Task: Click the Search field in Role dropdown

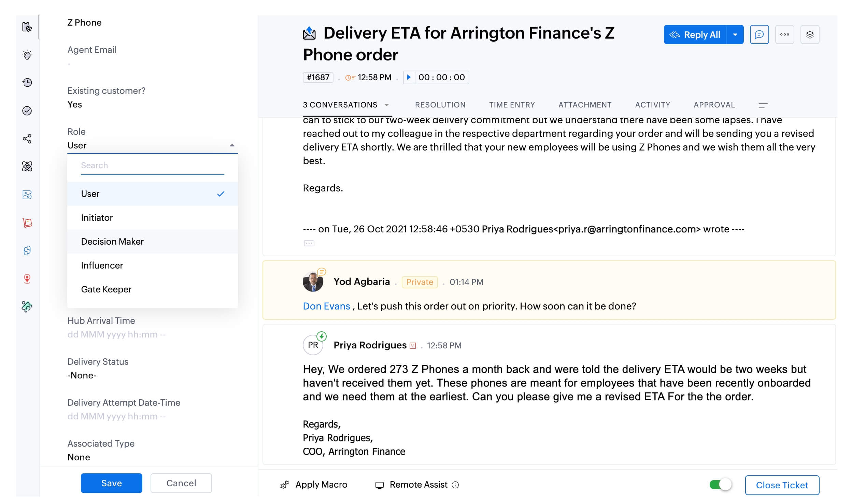Action: 152,166
